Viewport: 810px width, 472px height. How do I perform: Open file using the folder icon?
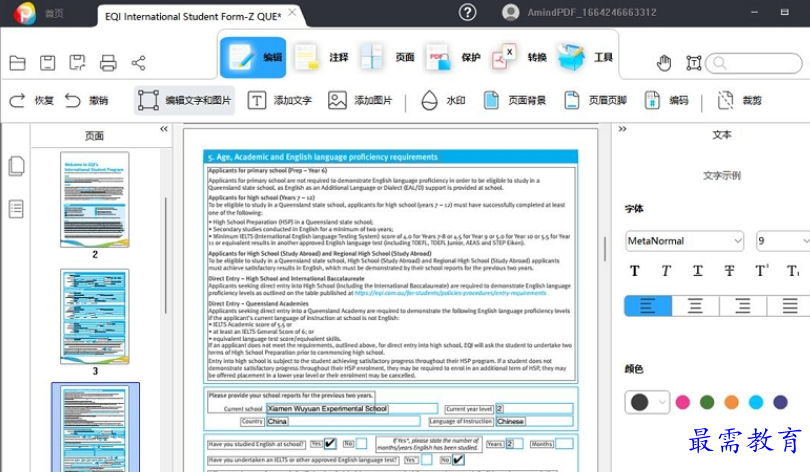coord(18,63)
